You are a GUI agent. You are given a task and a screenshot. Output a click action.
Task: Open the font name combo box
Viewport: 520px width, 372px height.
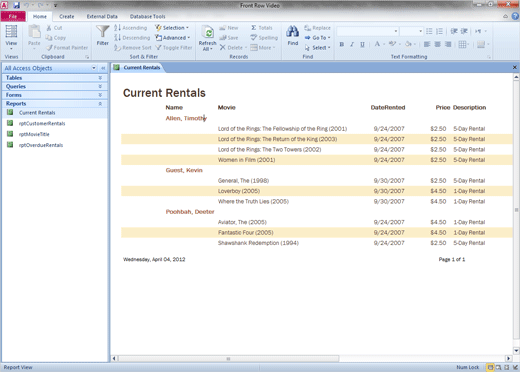pos(368,31)
